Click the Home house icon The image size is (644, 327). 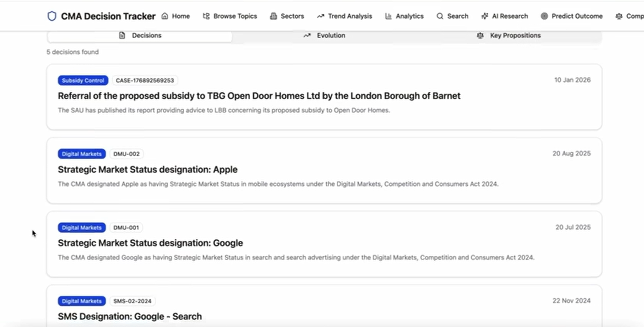pyautogui.click(x=165, y=16)
